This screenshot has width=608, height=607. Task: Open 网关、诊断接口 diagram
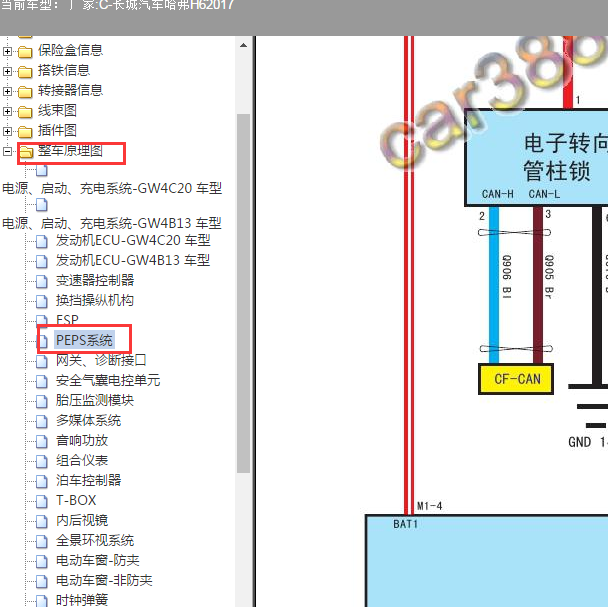101,360
